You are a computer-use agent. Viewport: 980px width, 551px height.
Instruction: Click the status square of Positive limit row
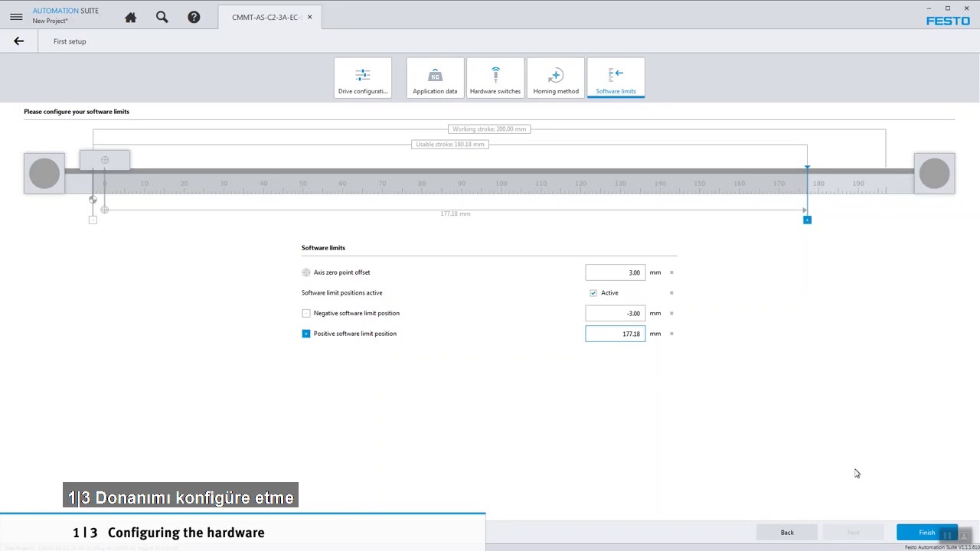[671, 334]
